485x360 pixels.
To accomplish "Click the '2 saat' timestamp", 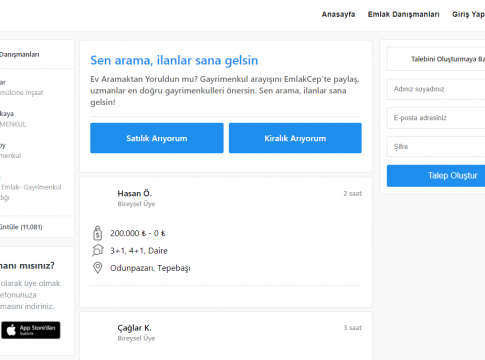I will [x=352, y=193].
